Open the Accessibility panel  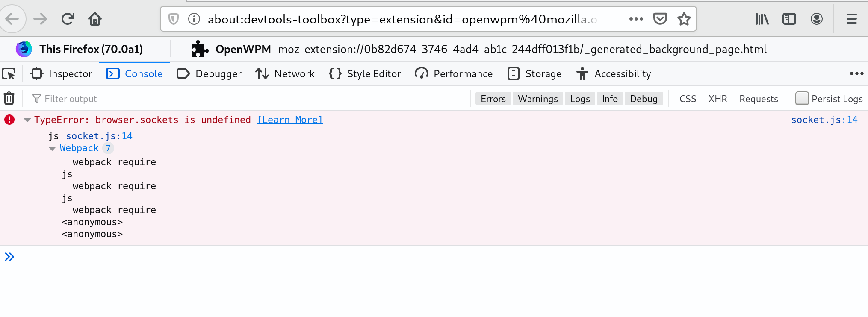click(613, 73)
